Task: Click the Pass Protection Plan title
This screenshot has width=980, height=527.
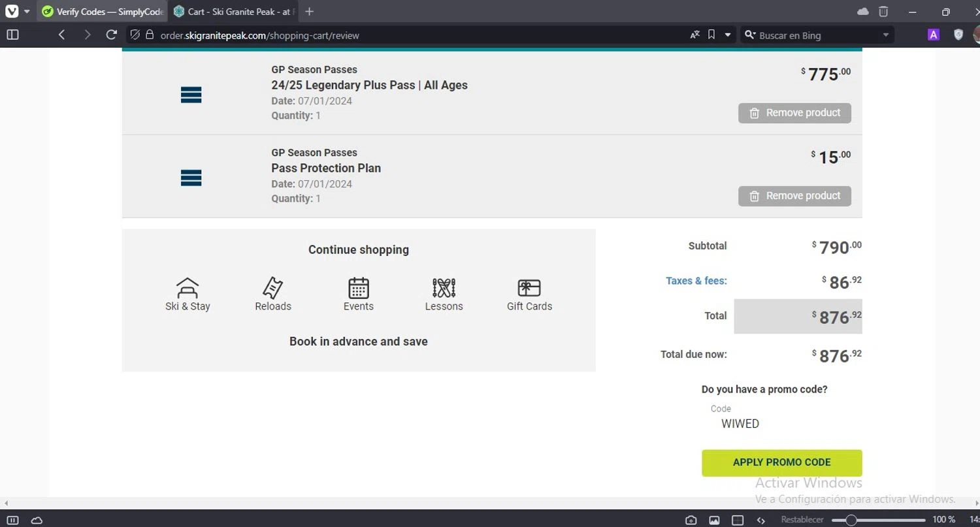Action: [326, 168]
